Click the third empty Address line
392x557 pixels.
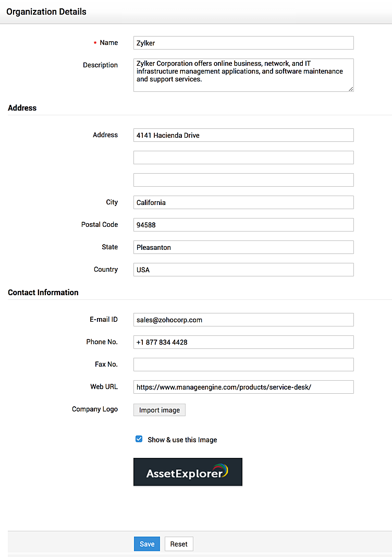(243, 180)
